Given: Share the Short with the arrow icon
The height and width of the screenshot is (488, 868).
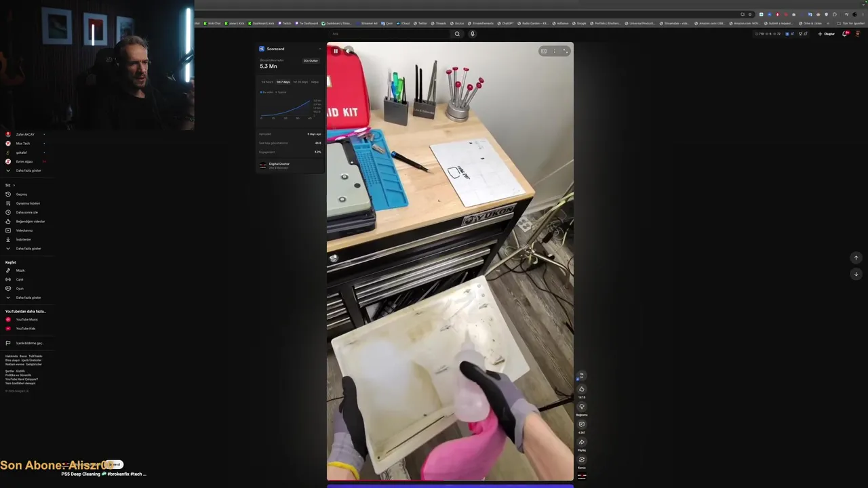Looking at the screenshot, I should 581,442.
